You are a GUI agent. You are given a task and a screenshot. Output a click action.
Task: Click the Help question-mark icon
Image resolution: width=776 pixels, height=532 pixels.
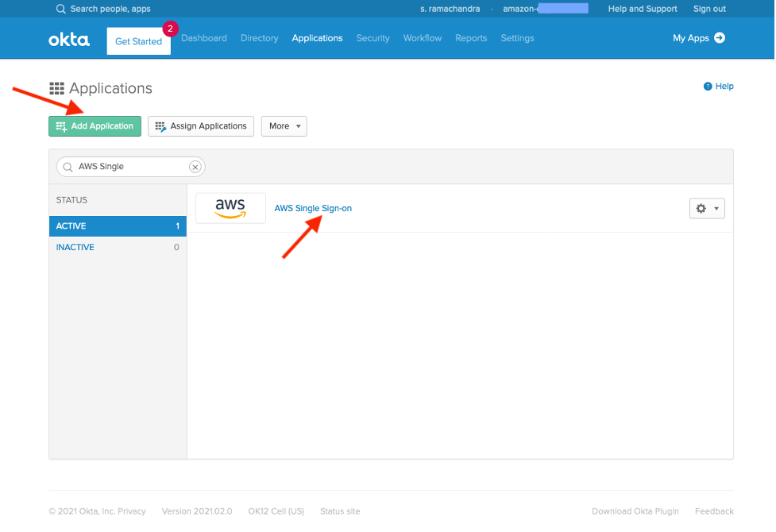pyautogui.click(x=706, y=86)
